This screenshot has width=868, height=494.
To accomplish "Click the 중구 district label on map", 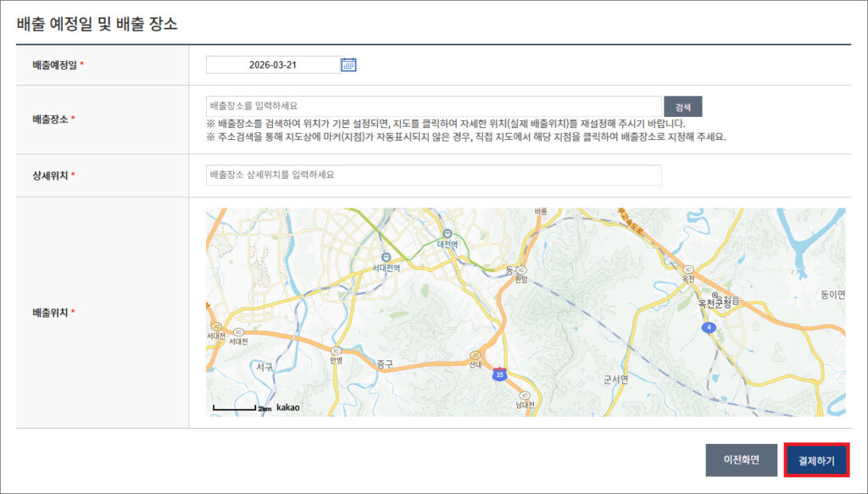I will pos(385,364).
